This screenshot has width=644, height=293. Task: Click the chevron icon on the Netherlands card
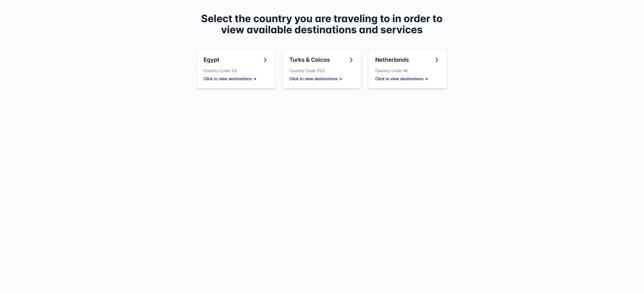(437, 60)
